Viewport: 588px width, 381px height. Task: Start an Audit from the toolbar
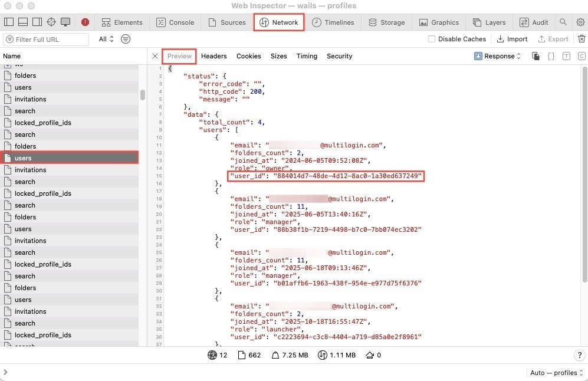click(534, 22)
